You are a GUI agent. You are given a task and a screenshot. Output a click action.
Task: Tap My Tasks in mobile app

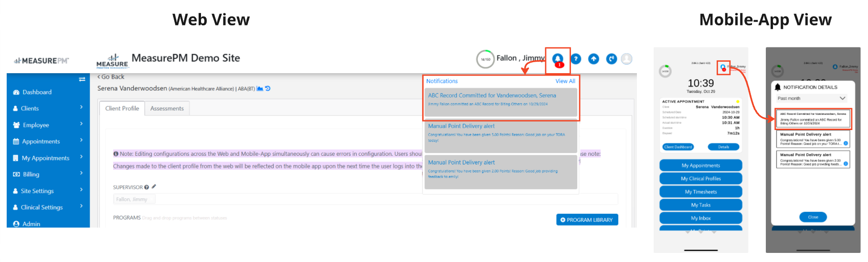(701, 205)
